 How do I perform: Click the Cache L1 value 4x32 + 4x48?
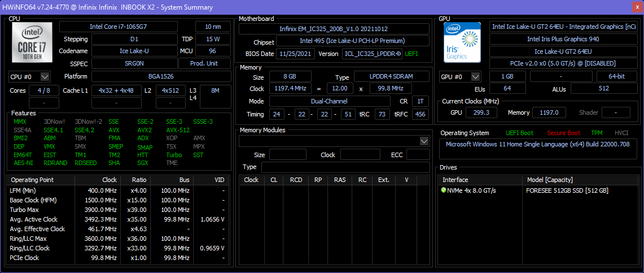tap(116, 90)
